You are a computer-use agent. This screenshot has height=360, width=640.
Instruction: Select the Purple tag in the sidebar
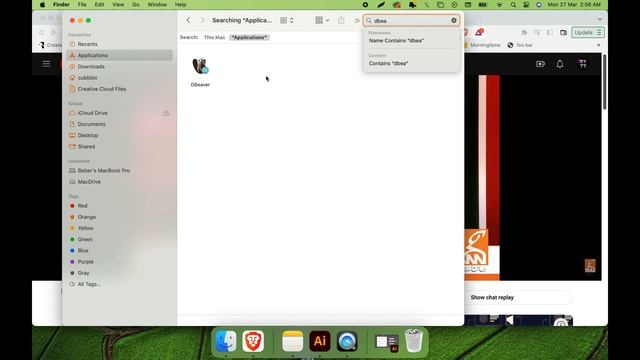[x=119, y=262]
